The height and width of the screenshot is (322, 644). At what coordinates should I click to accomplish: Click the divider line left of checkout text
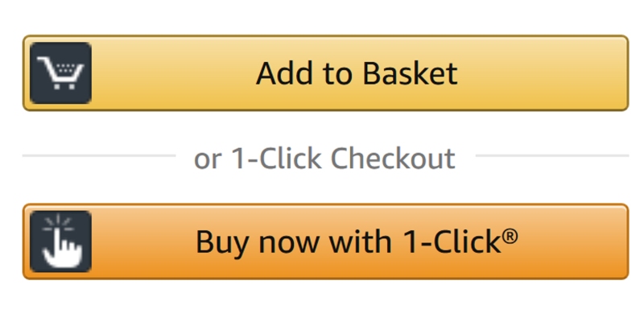[x=97, y=155]
